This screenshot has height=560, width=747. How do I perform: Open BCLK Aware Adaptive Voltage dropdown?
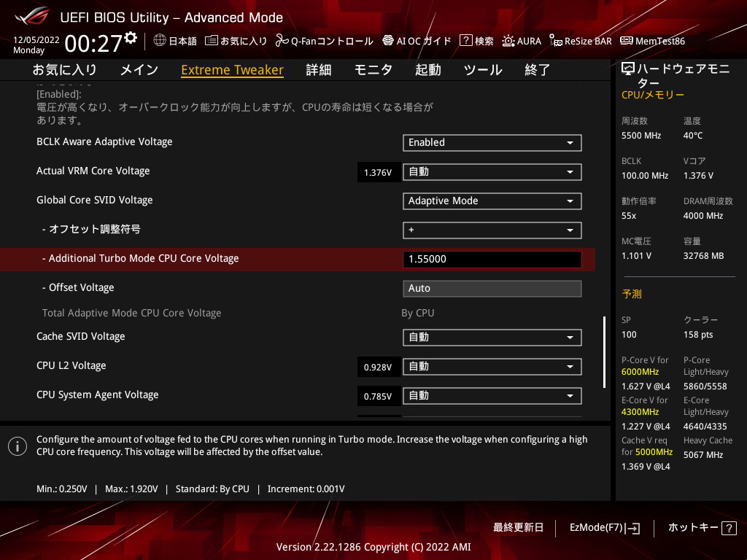click(x=492, y=143)
